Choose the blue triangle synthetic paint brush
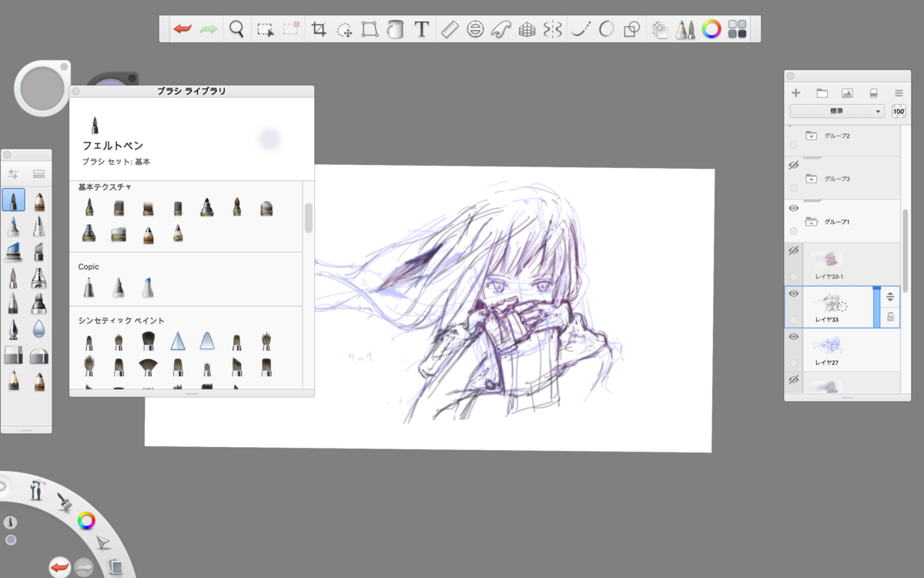 pyautogui.click(x=177, y=341)
